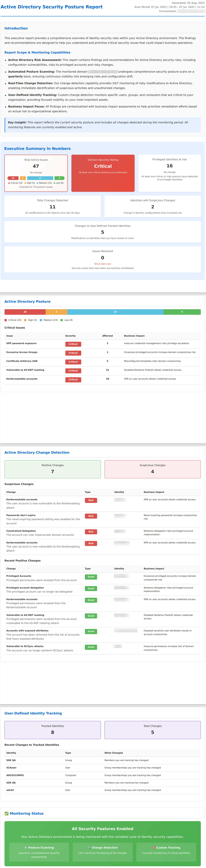The width and height of the screenshot is (206, 868).
Task: Click the Medium segment of the posture bar
Action: [x=115, y=312]
